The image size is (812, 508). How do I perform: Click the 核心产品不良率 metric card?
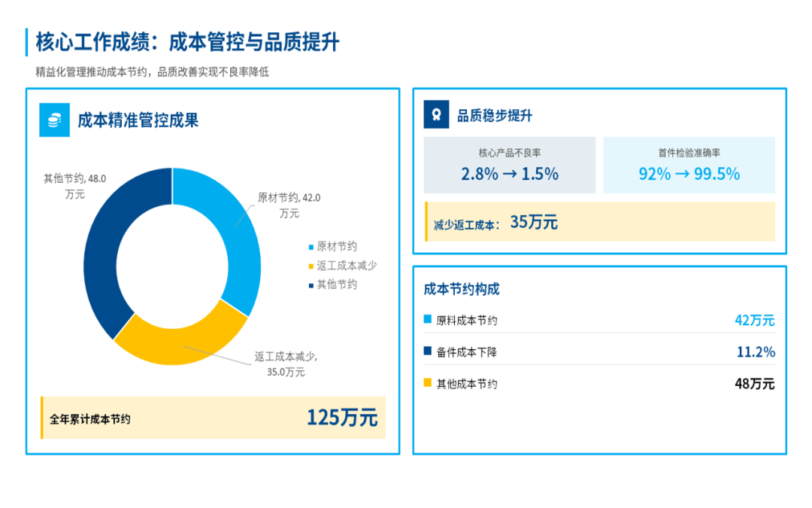[509, 165]
